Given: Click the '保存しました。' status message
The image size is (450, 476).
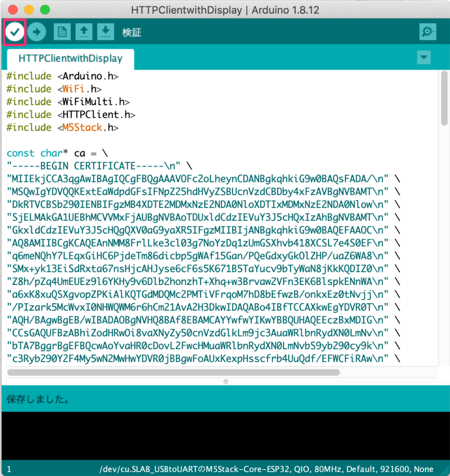Looking at the screenshot, I should click(38, 399).
